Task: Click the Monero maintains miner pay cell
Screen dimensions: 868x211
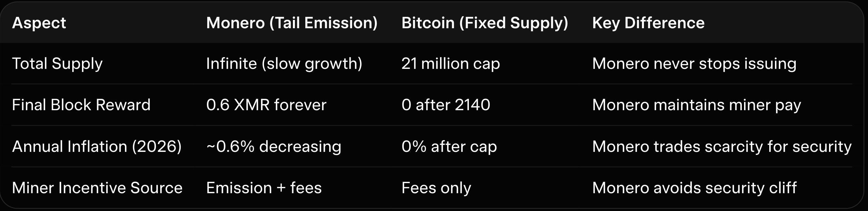Action: pyautogui.click(x=696, y=105)
